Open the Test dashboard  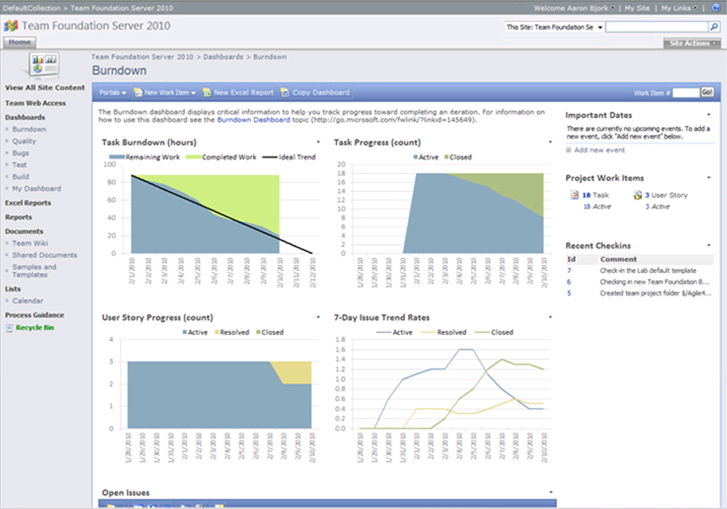(x=19, y=165)
